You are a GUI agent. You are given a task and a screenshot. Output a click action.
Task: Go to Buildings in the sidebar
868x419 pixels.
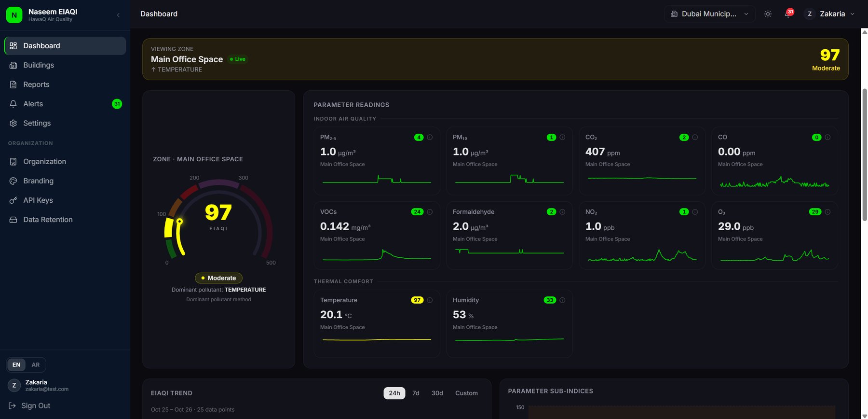(65, 65)
